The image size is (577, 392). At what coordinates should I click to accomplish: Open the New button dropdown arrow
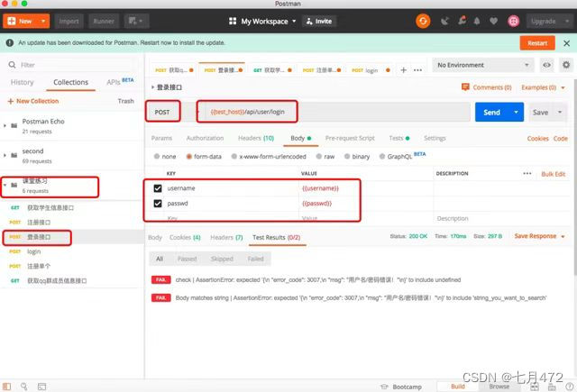click(43, 21)
